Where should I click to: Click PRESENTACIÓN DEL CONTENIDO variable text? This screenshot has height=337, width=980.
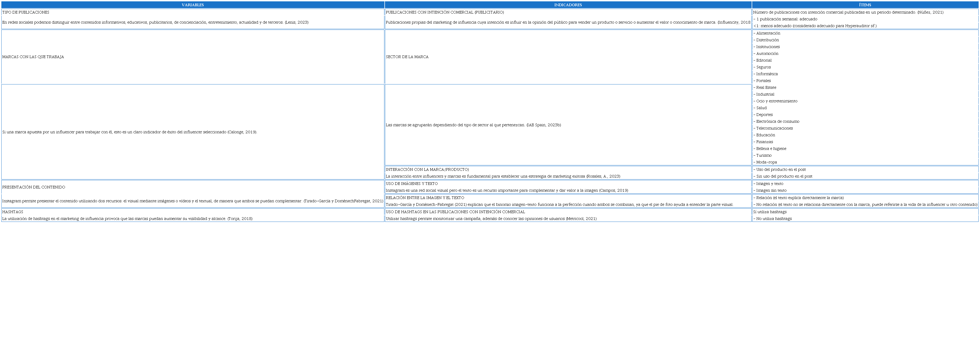[x=34, y=187]
